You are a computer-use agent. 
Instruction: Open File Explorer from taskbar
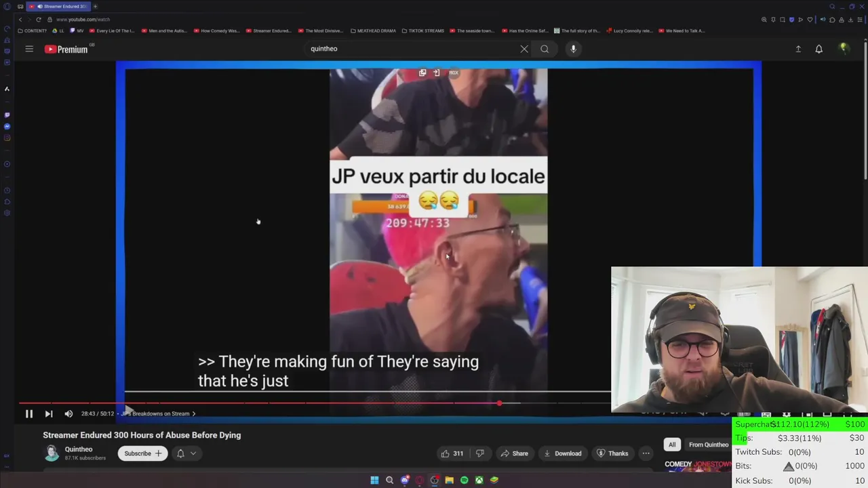pos(449,480)
